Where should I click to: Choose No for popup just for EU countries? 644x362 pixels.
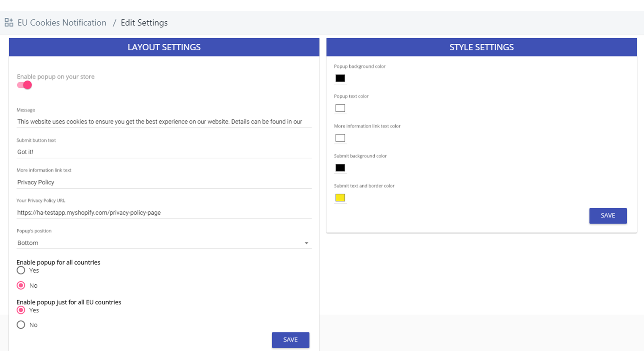pos(21,325)
